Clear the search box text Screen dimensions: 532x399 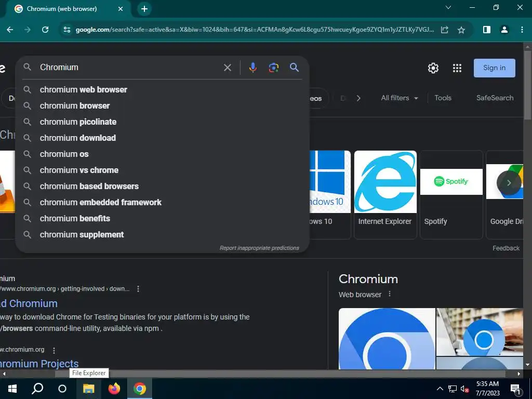pyautogui.click(x=228, y=68)
